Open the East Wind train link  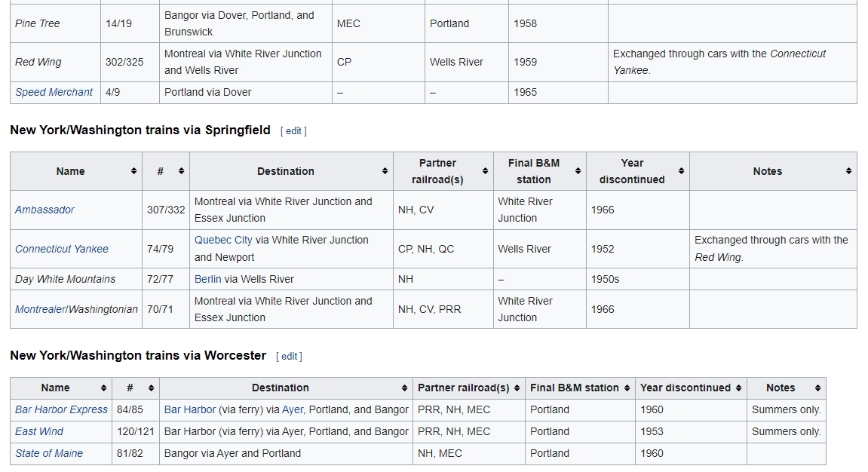38,431
